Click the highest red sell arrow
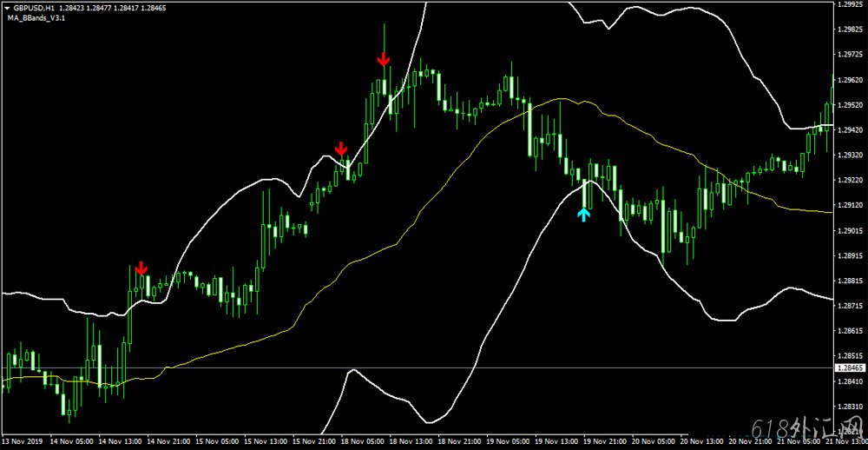This screenshot has height=450, width=868. tap(384, 59)
